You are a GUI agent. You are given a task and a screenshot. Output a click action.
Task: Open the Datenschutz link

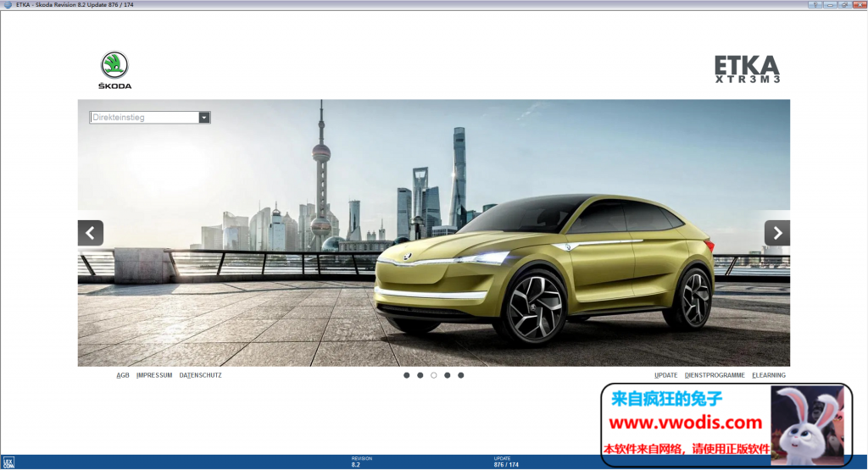201,375
